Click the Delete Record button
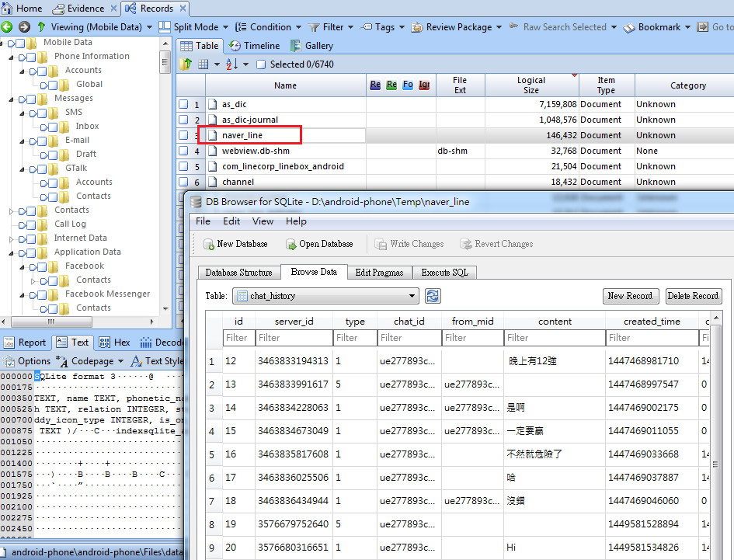Screen dimensions: 734x560 tap(694, 296)
